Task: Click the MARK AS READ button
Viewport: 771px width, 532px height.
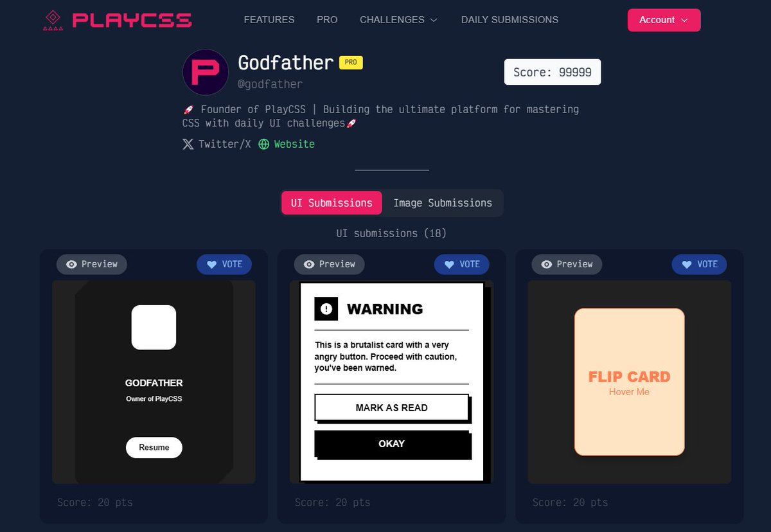Action: (x=392, y=407)
